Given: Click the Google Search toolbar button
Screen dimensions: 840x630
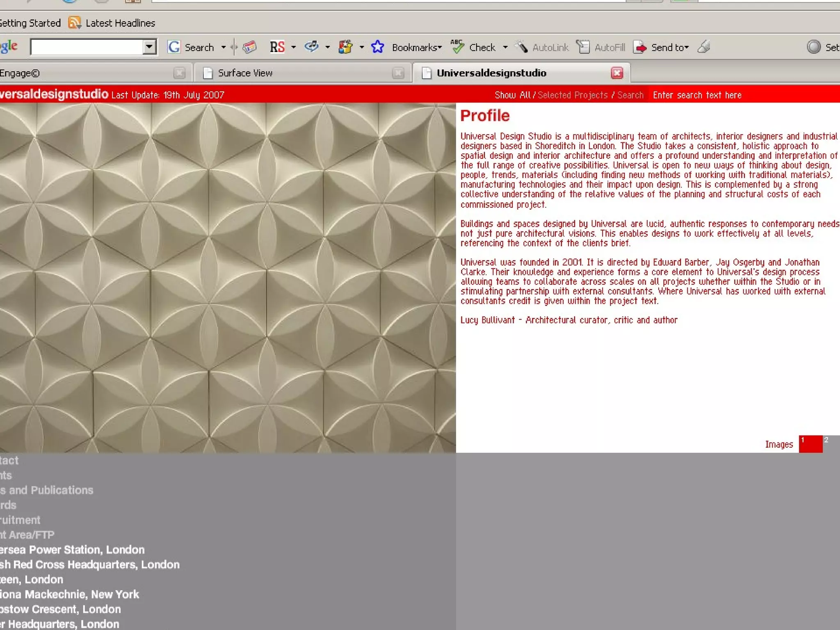Looking at the screenshot, I should click(x=191, y=48).
